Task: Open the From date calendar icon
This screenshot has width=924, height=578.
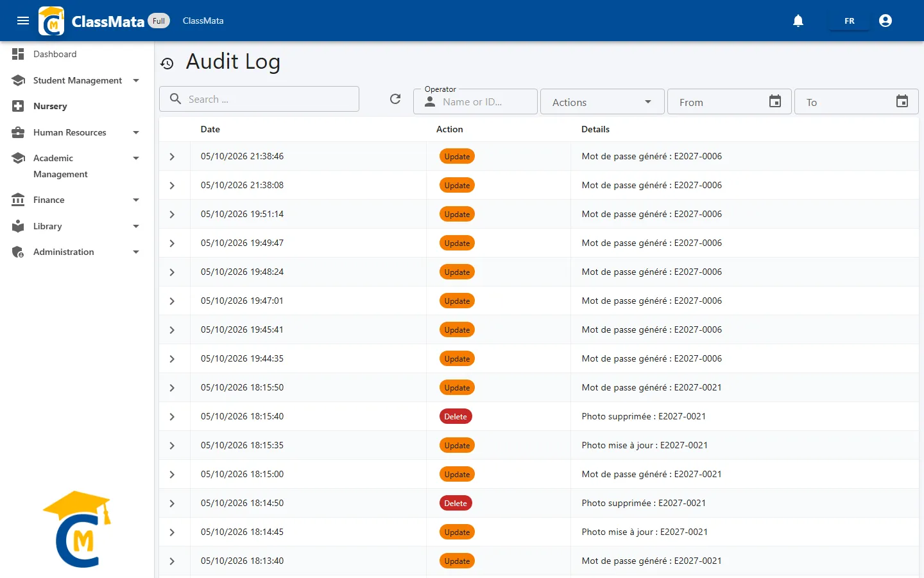Action: (775, 101)
